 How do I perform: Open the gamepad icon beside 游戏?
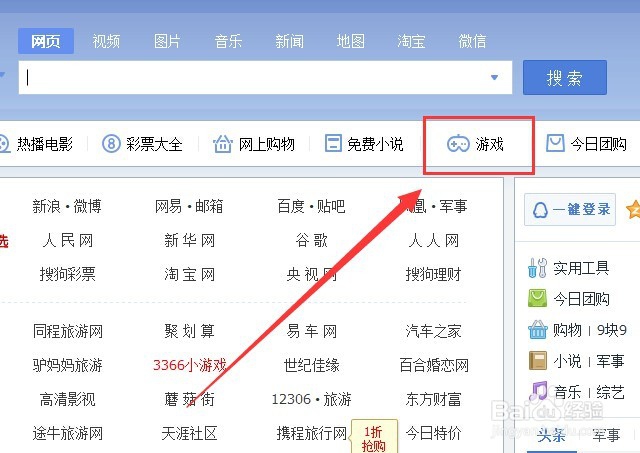(458, 144)
